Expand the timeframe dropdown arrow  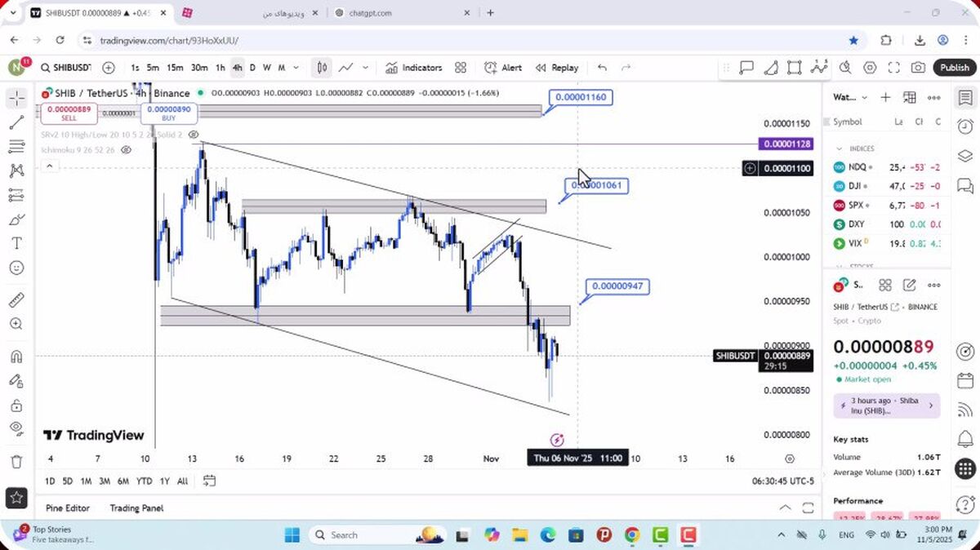pos(296,68)
